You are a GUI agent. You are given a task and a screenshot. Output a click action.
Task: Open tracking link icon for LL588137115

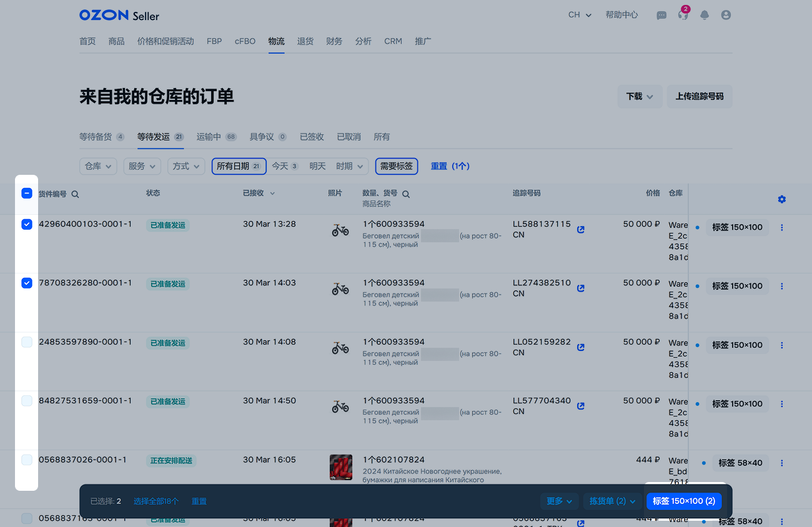[x=581, y=230]
